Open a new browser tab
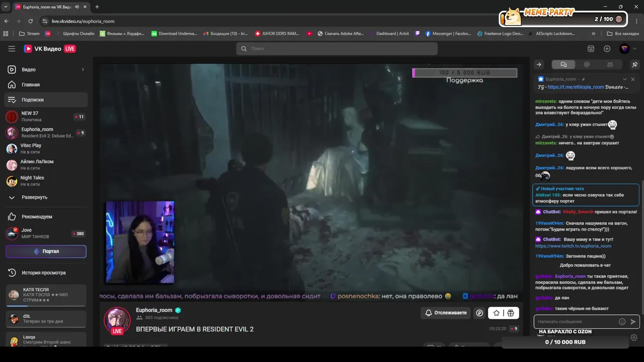This screenshot has width=644, height=362. click(97, 7)
